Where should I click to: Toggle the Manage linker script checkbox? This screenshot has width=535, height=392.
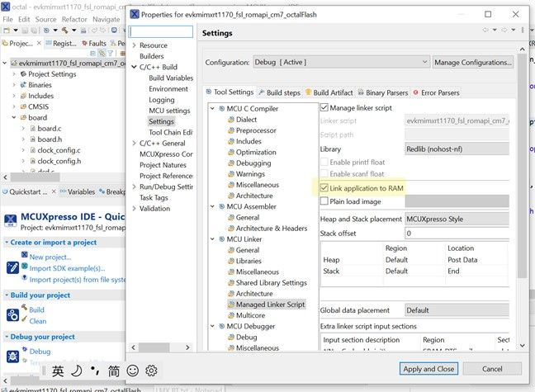pyautogui.click(x=324, y=108)
